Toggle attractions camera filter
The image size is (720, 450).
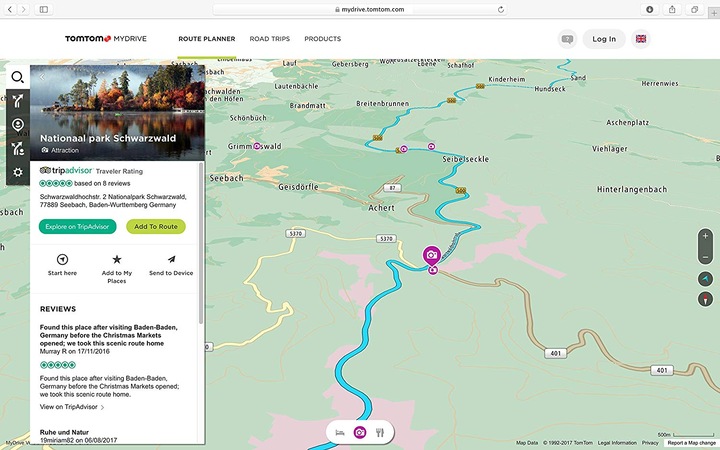tap(360, 433)
